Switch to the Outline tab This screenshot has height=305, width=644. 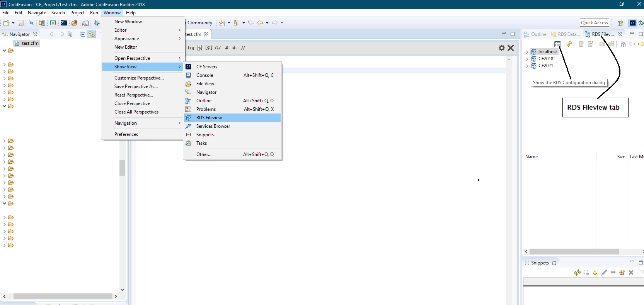click(x=535, y=34)
